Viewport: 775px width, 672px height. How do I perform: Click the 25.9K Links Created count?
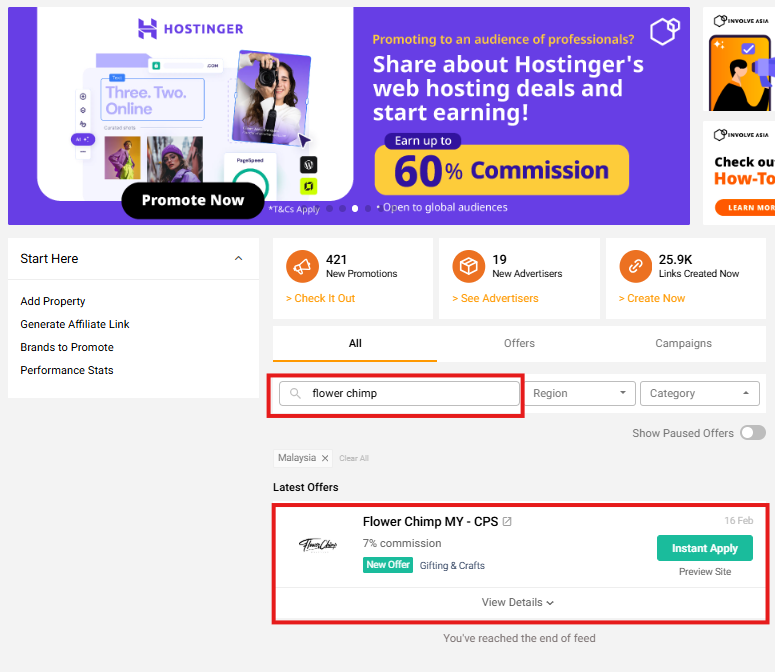675,259
